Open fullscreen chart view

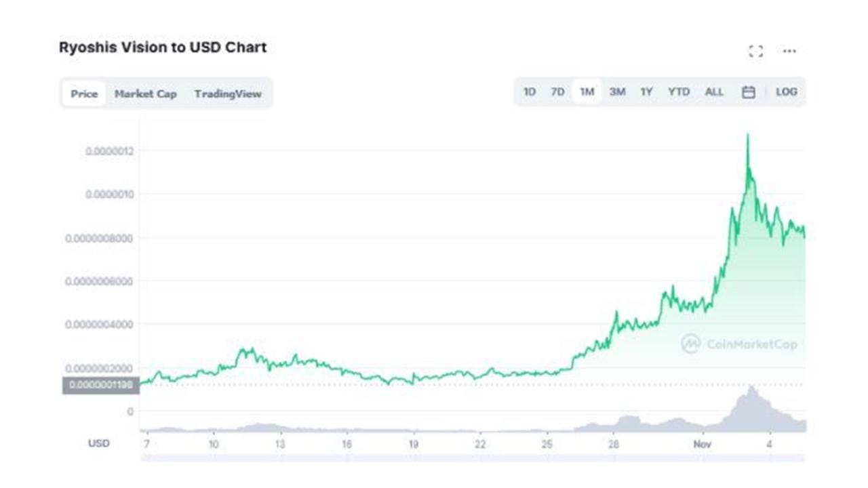(755, 51)
